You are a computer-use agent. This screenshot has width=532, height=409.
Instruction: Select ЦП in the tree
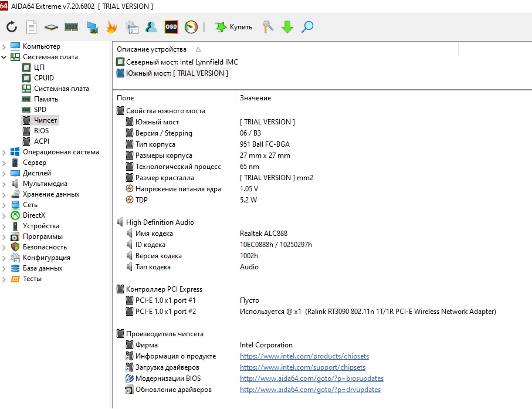(39, 67)
